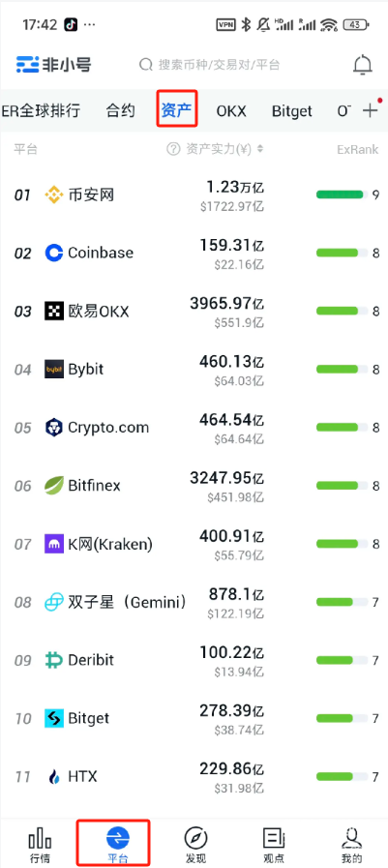Select the Bitget top tab
The width and height of the screenshot is (388, 868).
[291, 110]
